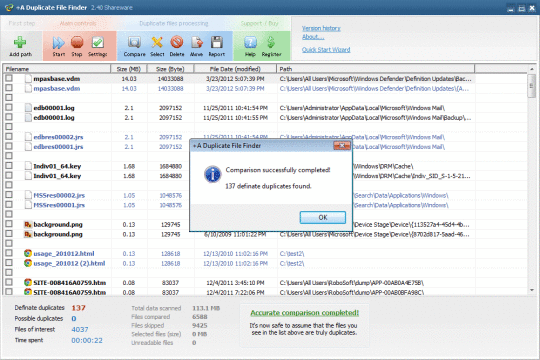Click size 14033088 in first row

coord(170,79)
